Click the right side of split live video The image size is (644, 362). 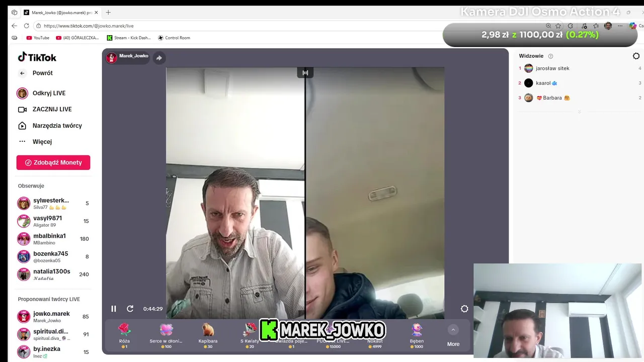(x=375, y=193)
